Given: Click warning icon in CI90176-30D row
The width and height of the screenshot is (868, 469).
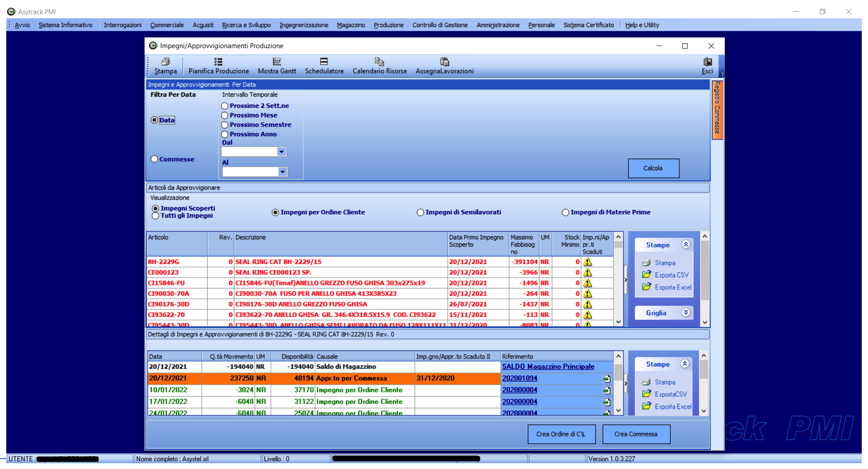Looking at the screenshot, I should coord(588,304).
